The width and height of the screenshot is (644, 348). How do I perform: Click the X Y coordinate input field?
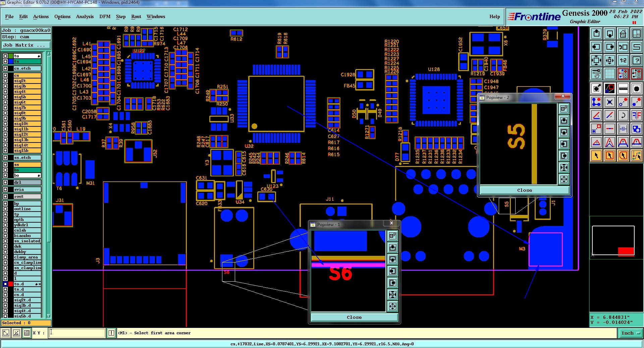click(77, 333)
